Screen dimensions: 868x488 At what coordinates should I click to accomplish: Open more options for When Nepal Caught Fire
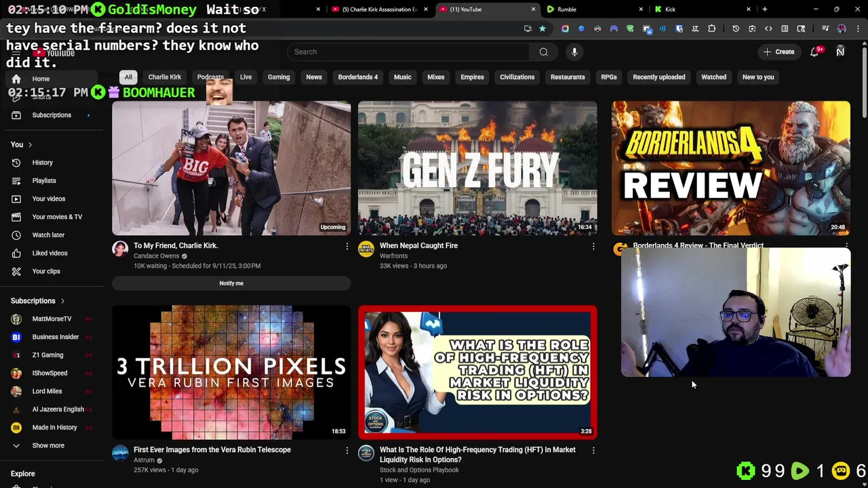click(593, 246)
